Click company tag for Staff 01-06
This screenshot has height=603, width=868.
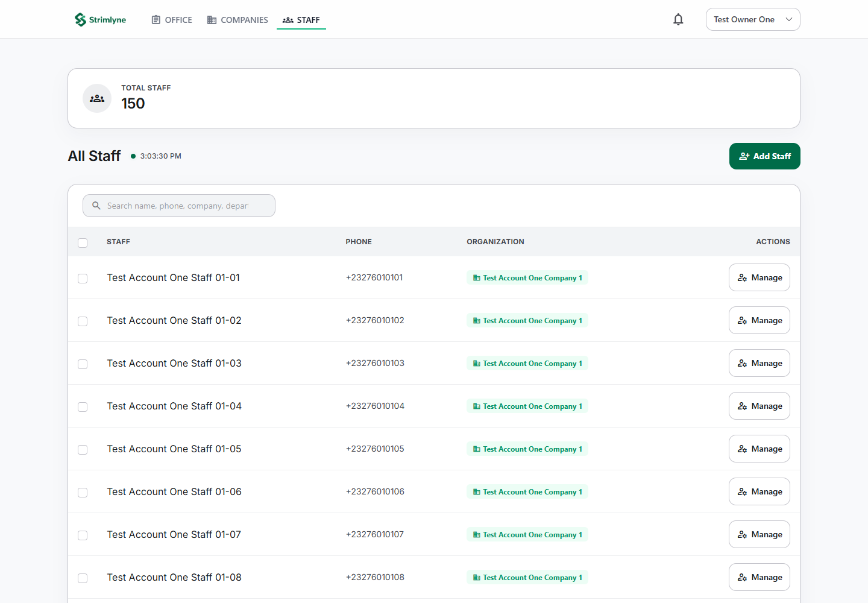527,492
